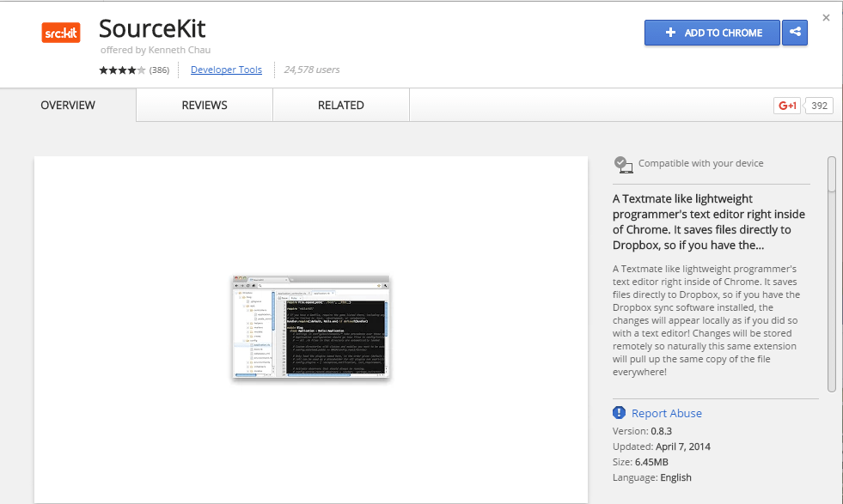The height and width of the screenshot is (504, 843).
Task: Click the Language English text
Action: 651,477
